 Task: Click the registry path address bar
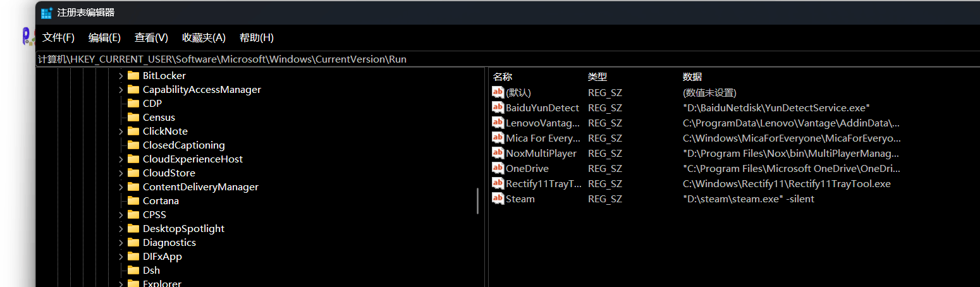(x=508, y=59)
